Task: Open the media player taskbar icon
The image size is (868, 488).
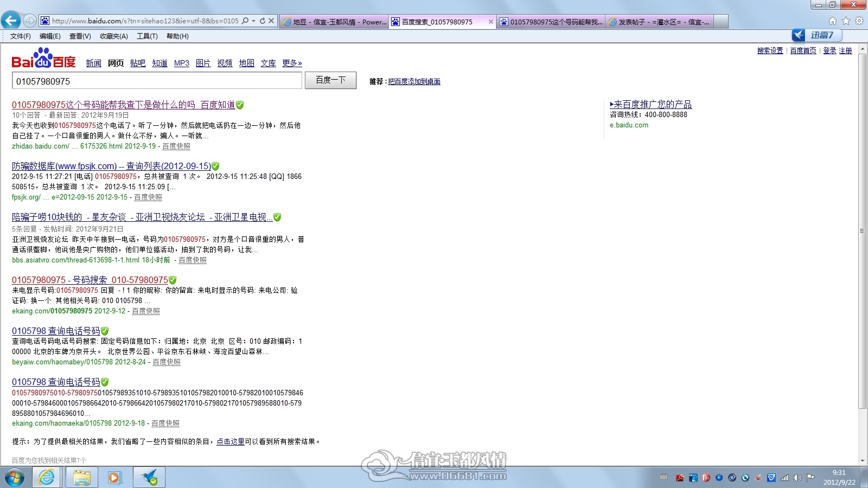Action: pyautogui.click(x=114, y=478)
